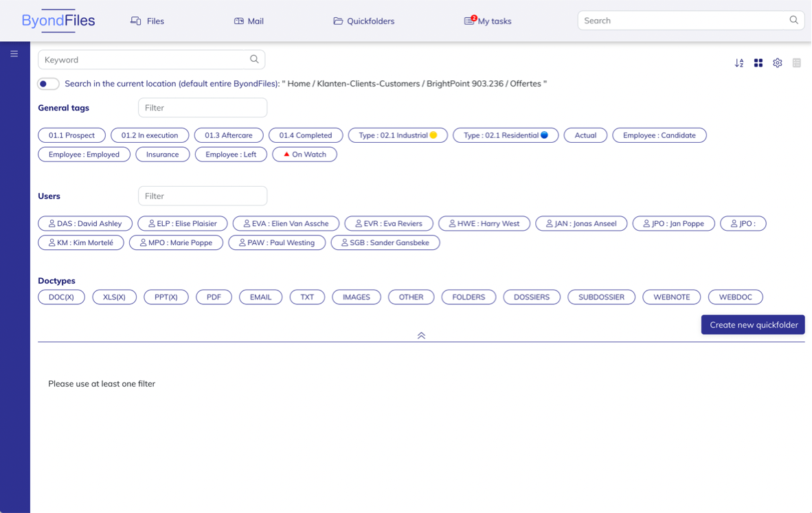Open the settings gear icon
The height and width of the screenshot is (513, 812).
pos(778,63)
